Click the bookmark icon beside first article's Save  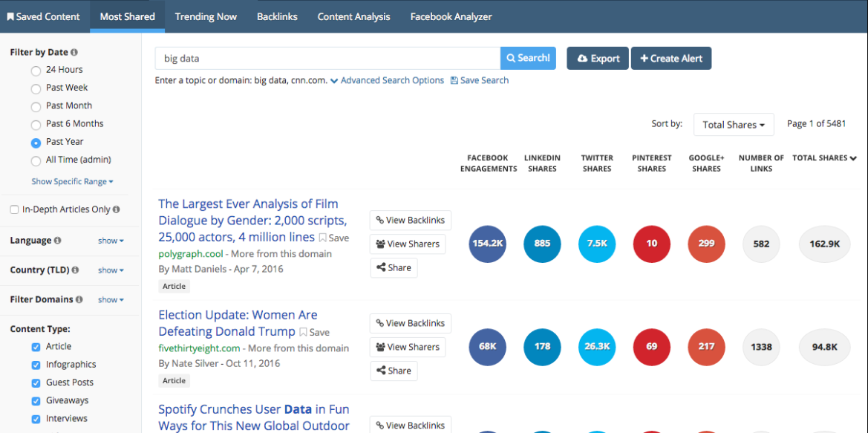coord(322,238)
